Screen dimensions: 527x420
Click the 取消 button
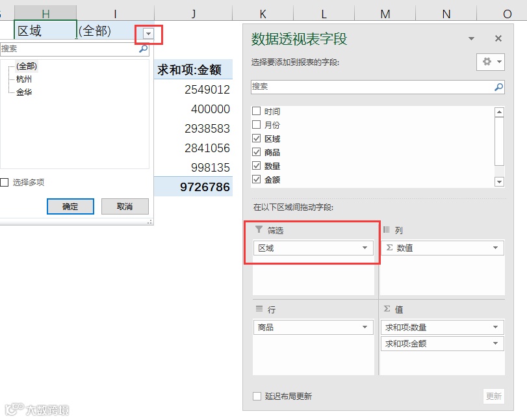coord(125,206)
